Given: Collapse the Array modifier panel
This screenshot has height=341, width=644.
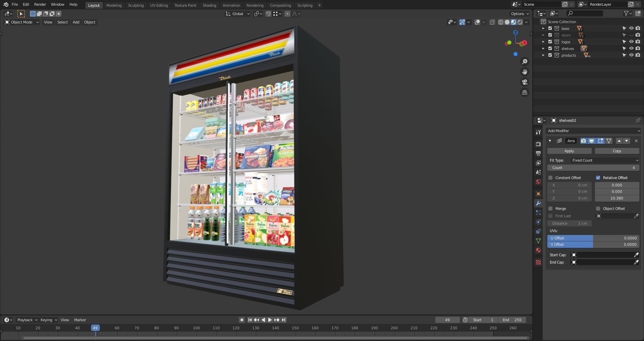Looking at the screenshot, I should pos(550,141).
